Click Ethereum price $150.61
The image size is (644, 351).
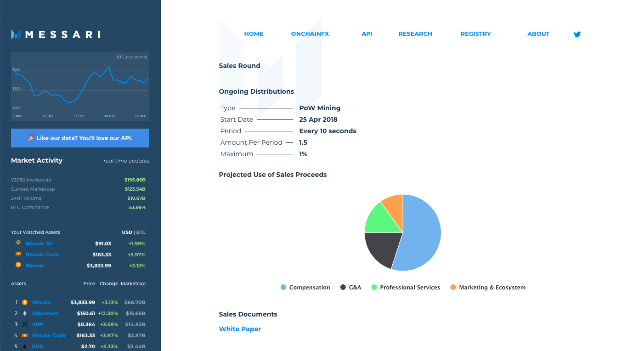(x=86, y=313)
